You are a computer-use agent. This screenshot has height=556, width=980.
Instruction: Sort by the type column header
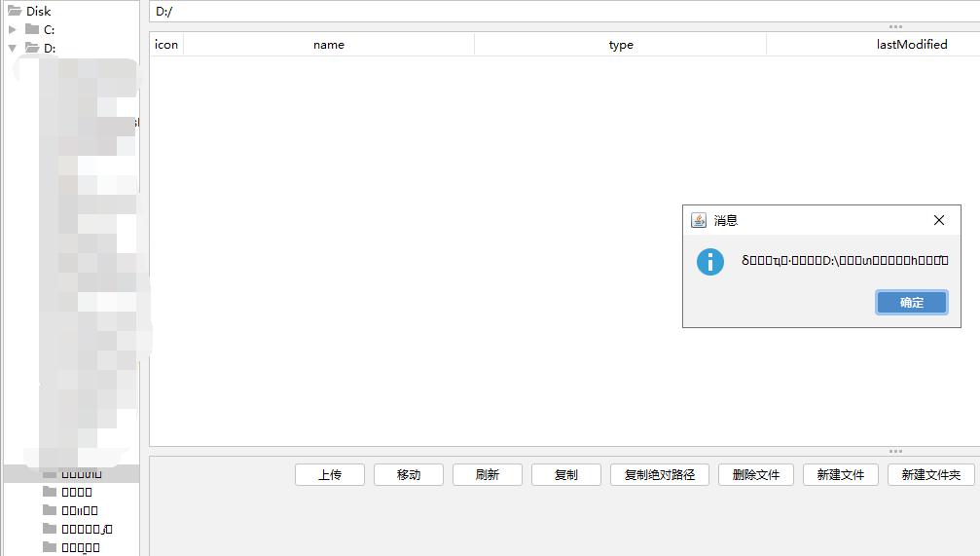[621, 45]
